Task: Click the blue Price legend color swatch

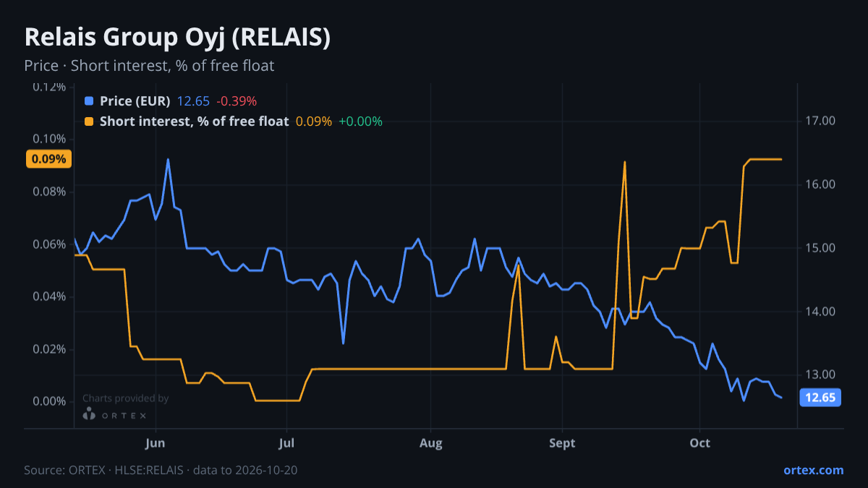Action: point(89,101)
